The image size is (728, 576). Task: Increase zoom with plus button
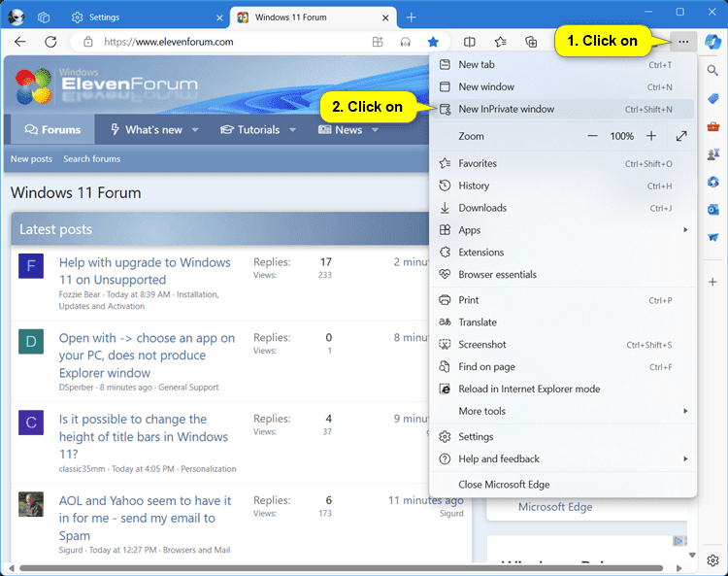pos(651,136)
